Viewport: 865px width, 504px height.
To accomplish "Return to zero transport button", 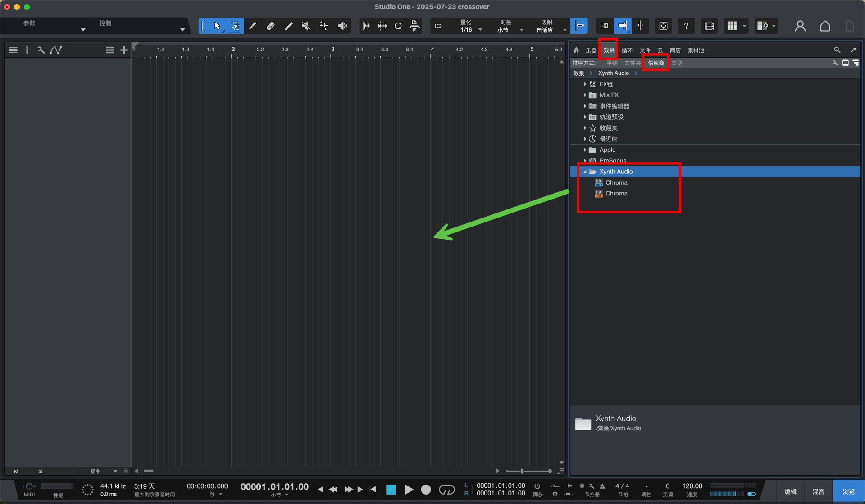I will (373, 490).
